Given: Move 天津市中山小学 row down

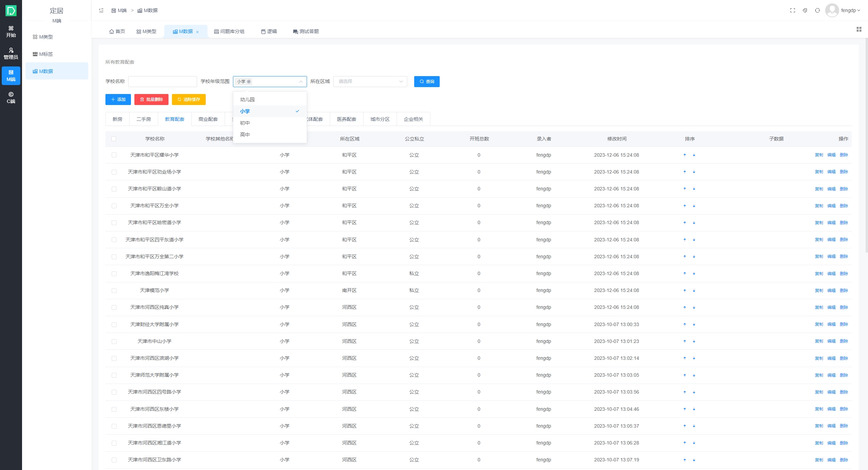Looking at the screenshot, I should click(x=694, y=341).
